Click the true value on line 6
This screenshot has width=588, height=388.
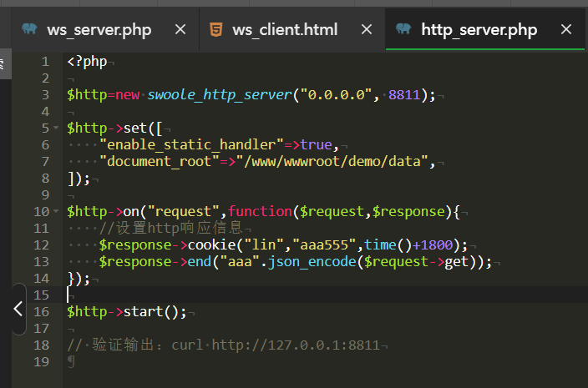(x=316, y=144)
